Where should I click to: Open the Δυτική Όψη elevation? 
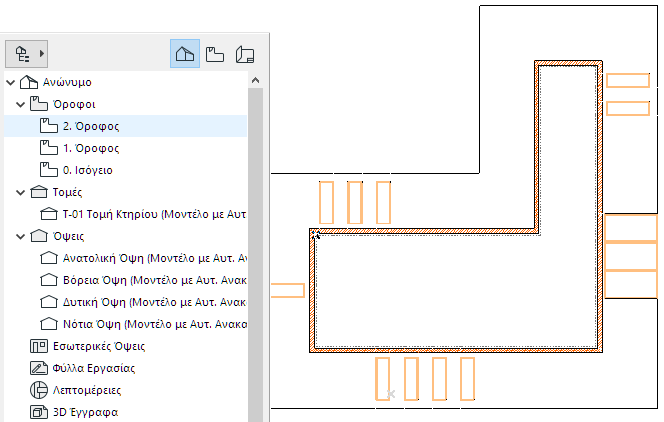[154, 302]
